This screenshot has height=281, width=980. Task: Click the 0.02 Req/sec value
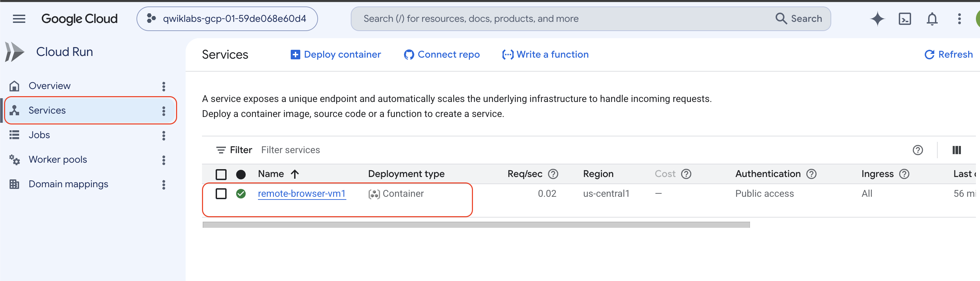547,194
